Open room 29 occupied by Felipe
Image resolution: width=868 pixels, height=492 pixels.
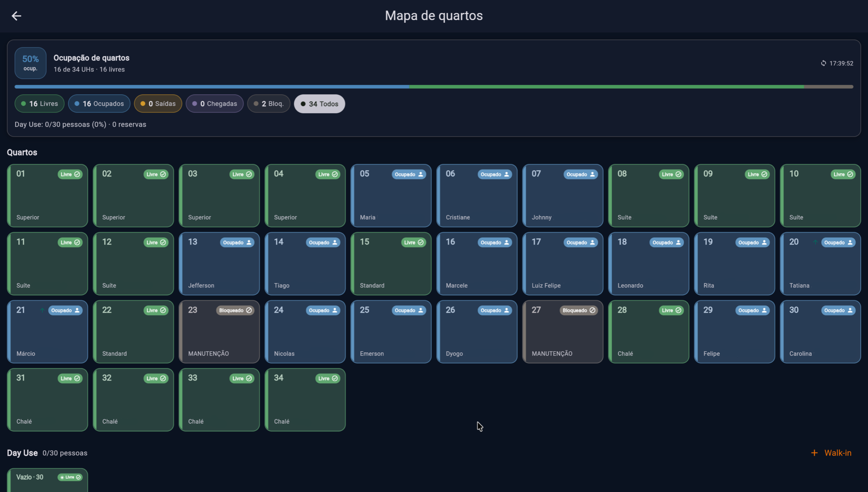(x=734, y=332)
